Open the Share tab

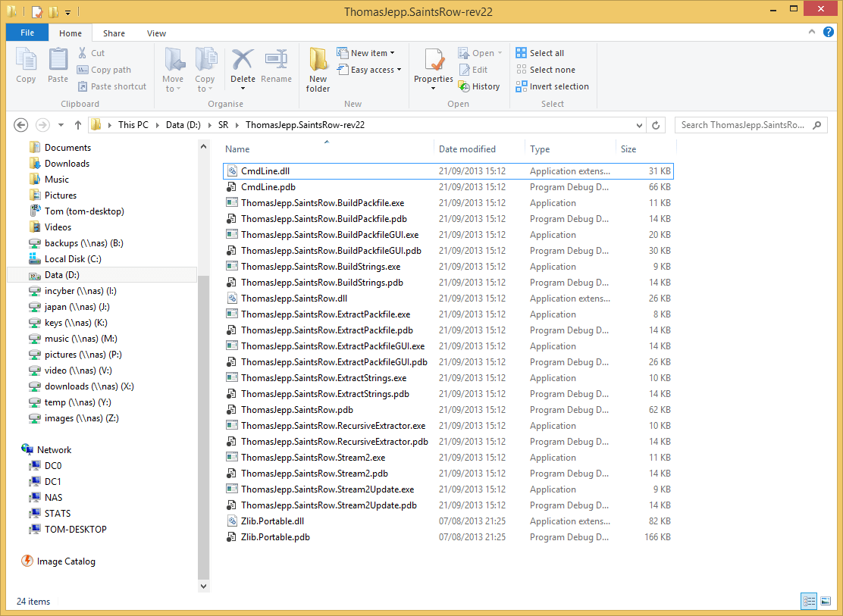coord(114,33)
